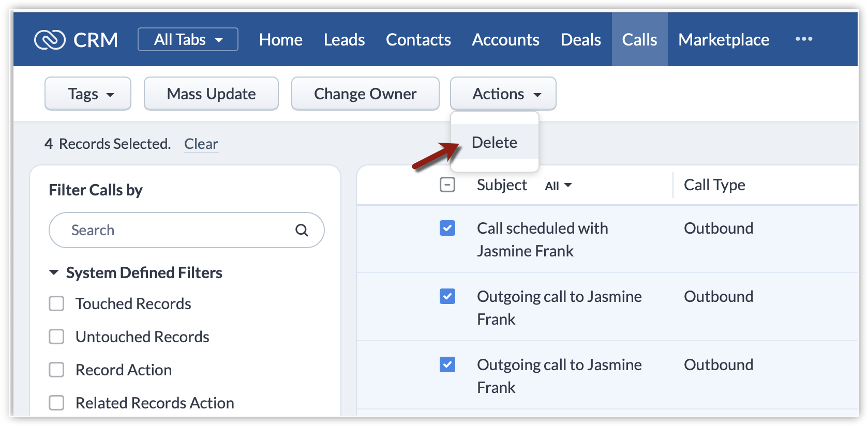Go to the Deals tab
This screenshot has width=868, height=426.
coord(580,40)
